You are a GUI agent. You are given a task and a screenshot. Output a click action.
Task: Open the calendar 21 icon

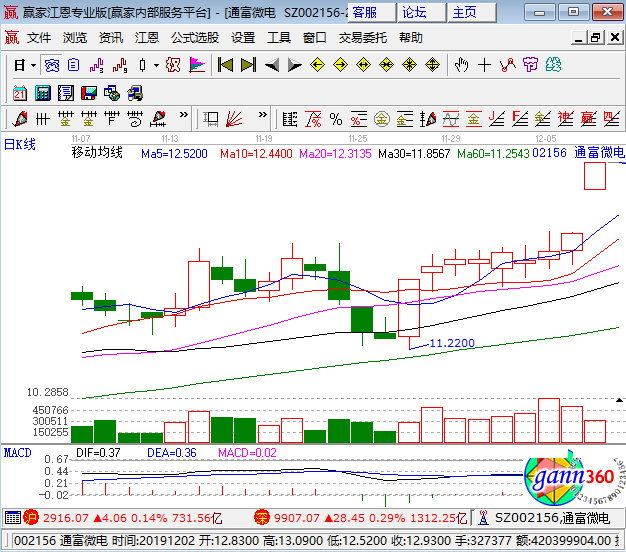20,93
